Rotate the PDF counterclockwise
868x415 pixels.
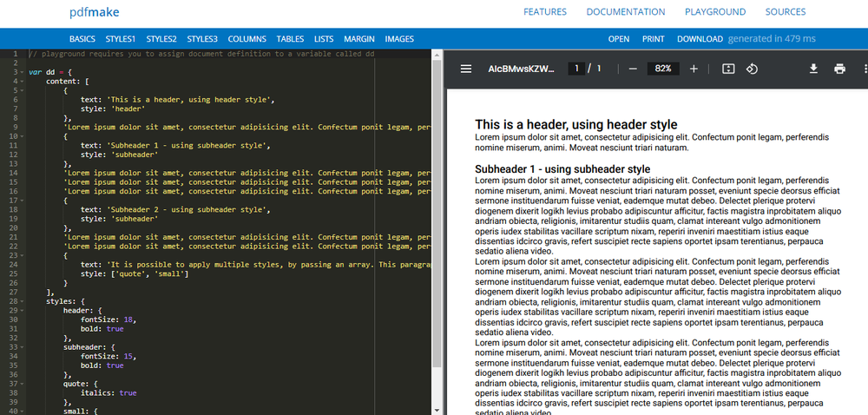coord(752,69)
